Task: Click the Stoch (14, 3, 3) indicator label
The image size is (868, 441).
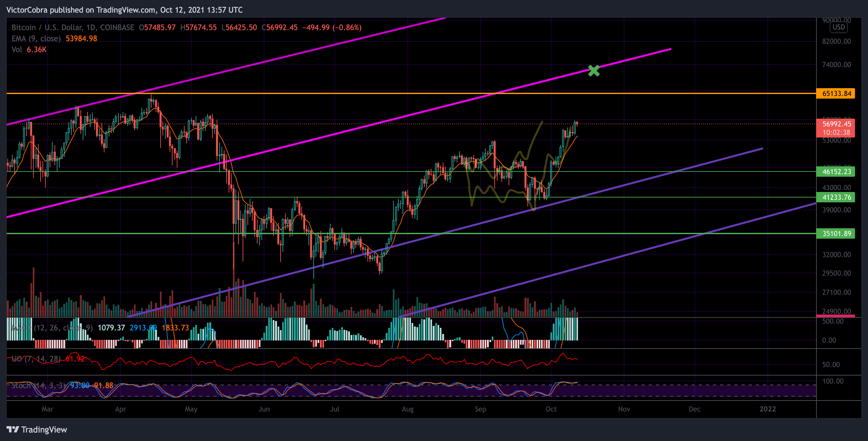Action: tap(39, 386)
